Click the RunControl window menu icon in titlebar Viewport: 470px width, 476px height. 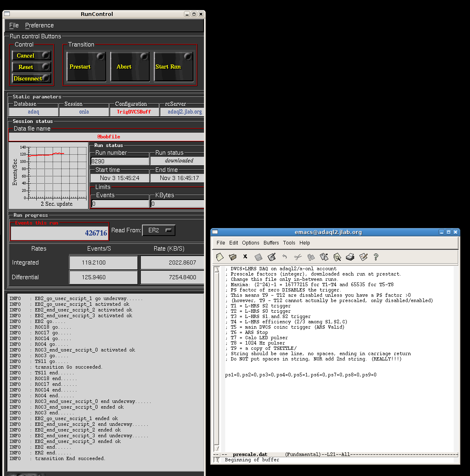click(x=7, y=14)
